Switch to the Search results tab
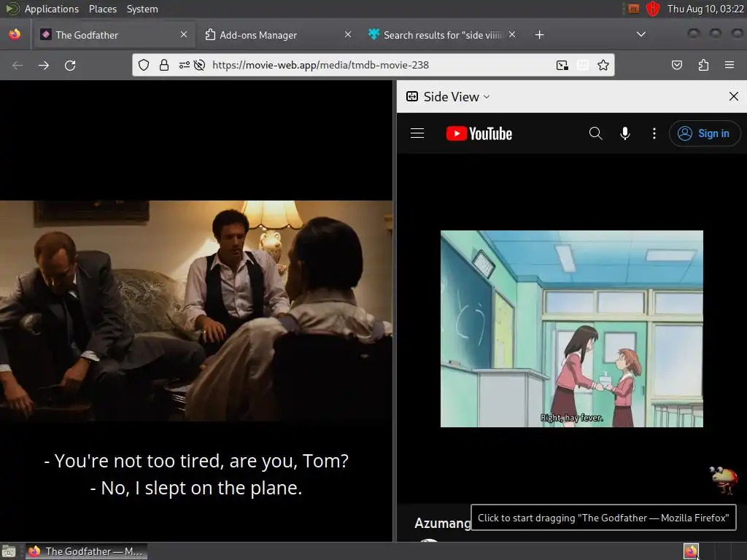 [441, 35]
